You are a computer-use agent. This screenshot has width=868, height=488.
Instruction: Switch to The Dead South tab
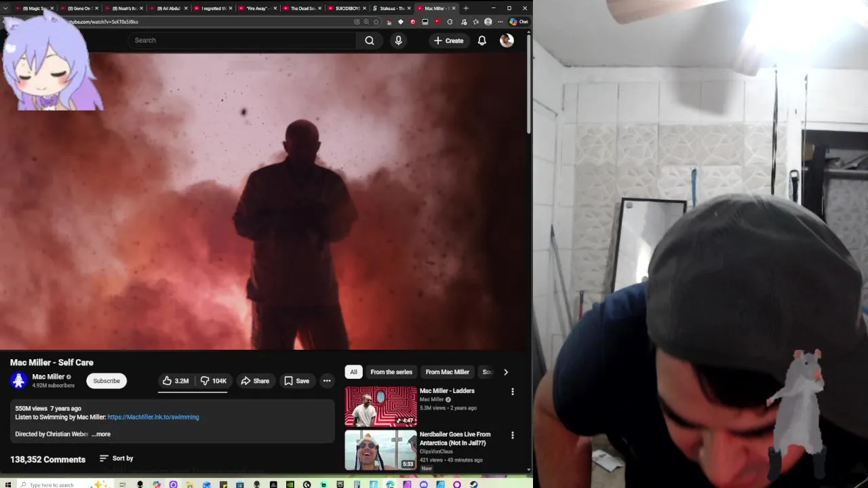(x=302, y=8)
